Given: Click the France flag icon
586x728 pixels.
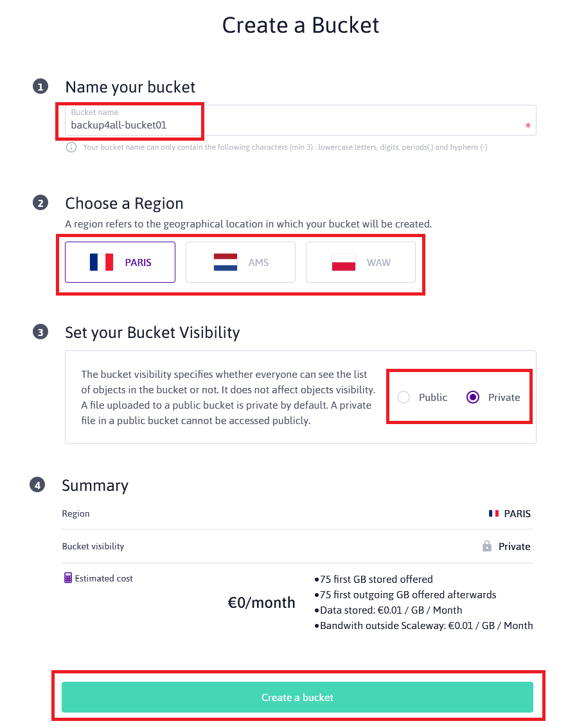Looking at the screenshot, I should (102, 262).
